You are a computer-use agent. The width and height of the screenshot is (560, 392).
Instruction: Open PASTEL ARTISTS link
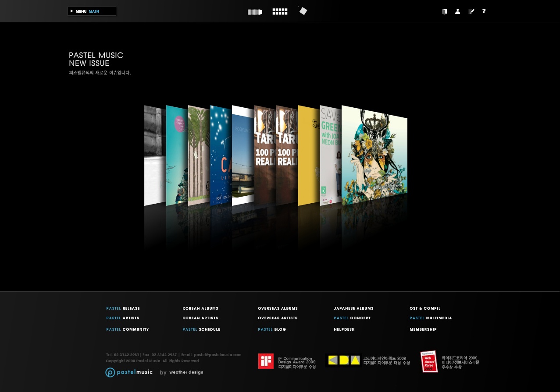[x=122, y=318]
